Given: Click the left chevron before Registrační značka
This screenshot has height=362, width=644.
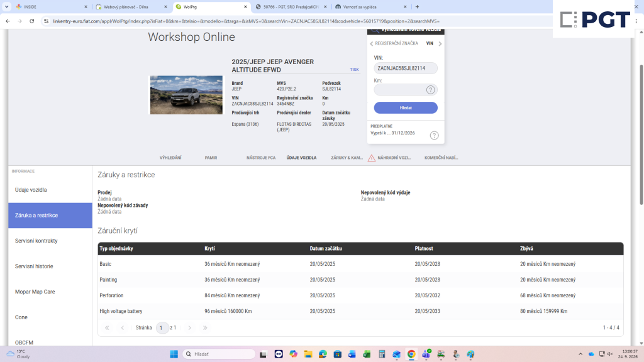Looking at the screenshot, I should click(x=371, y=43).
